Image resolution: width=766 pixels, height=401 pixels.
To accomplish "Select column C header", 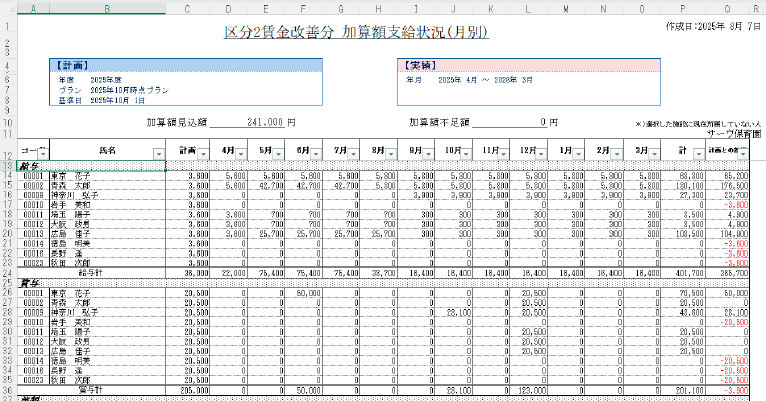I will click(x=187, y=9).
